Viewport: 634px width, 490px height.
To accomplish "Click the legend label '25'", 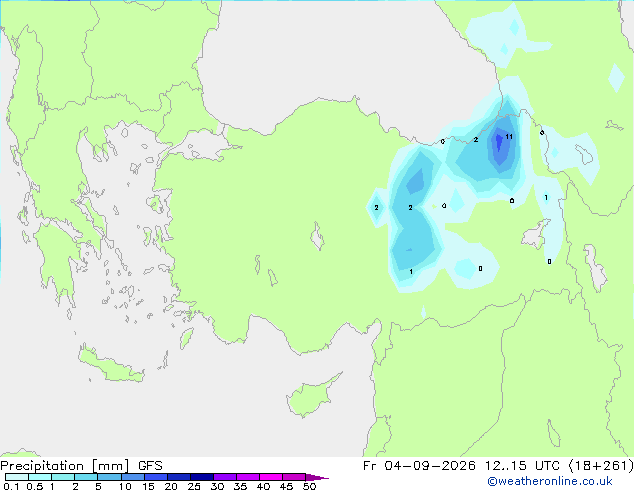I will tap(194, 486).
